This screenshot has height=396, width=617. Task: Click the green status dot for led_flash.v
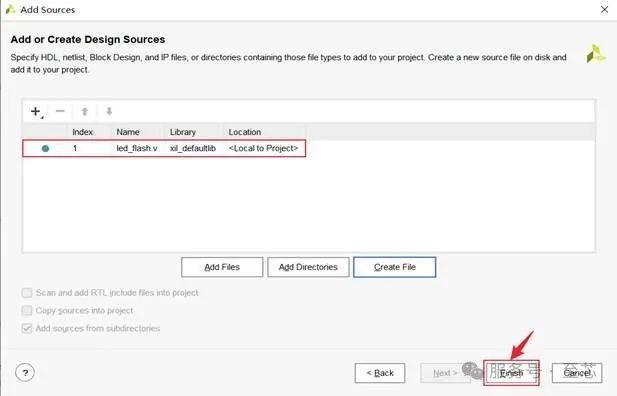tap(45, 148)
